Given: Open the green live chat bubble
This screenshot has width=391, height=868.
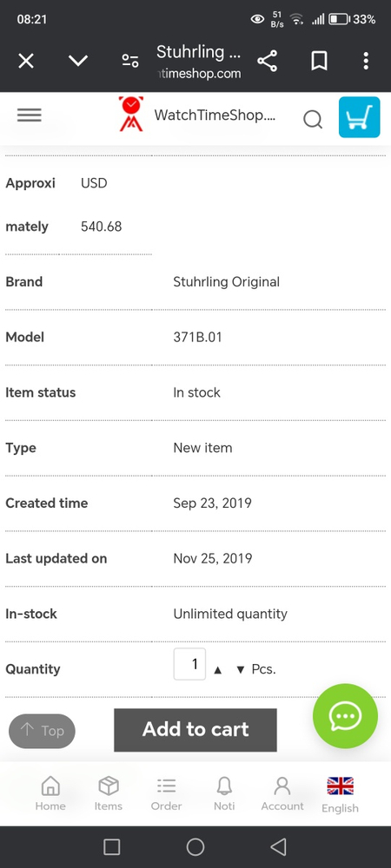Looking at the screenshot, I should click(x=346, y=716).
